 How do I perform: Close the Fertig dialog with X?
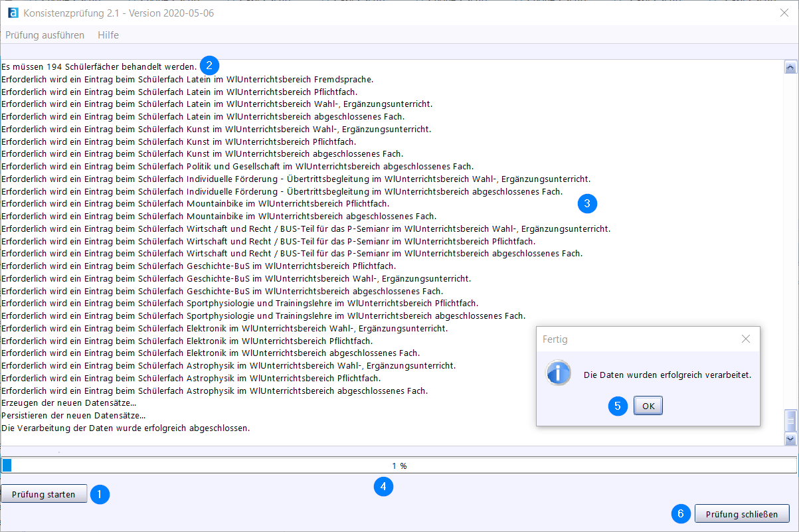tap(746, 339)
